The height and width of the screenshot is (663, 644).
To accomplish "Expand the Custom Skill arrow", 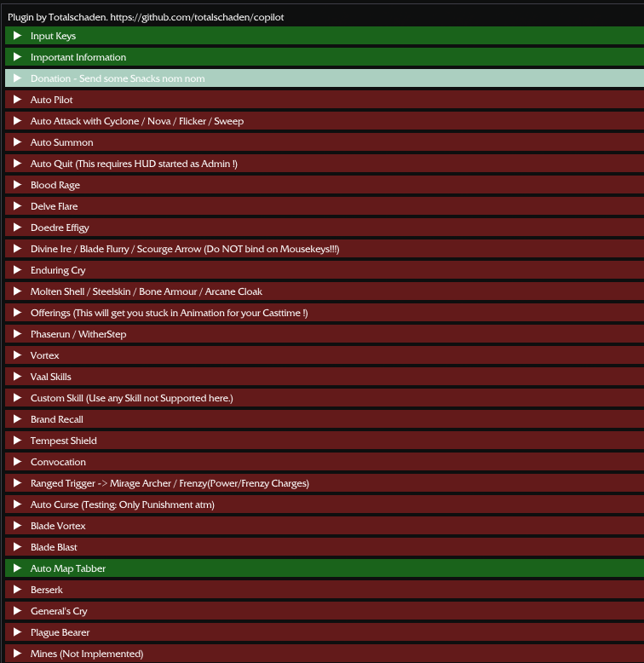I will click(x=17, y=398).
